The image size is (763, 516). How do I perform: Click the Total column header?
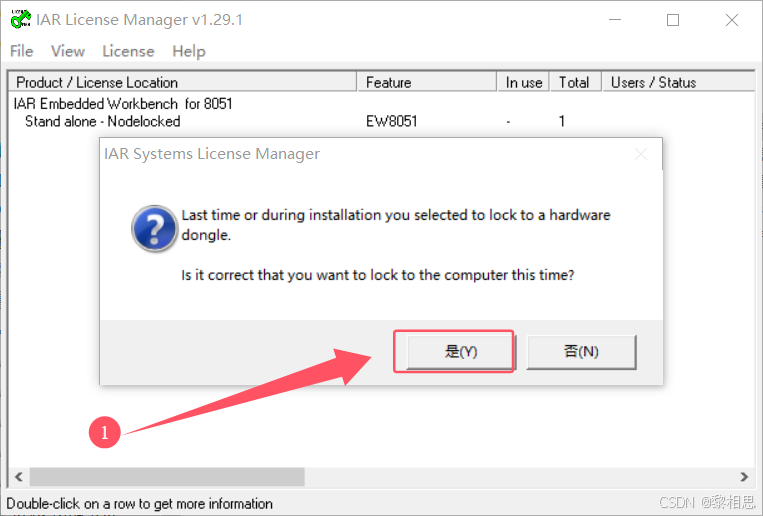click(576, 82)
